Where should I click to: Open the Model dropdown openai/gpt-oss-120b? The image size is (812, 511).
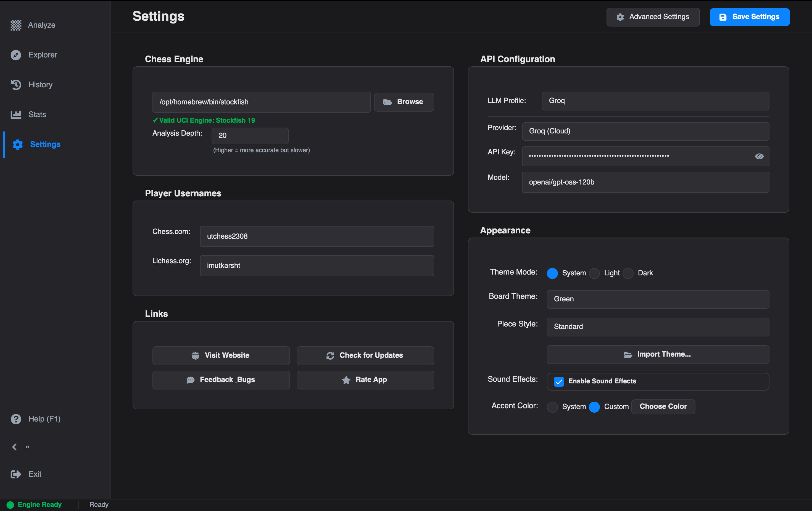645,182
